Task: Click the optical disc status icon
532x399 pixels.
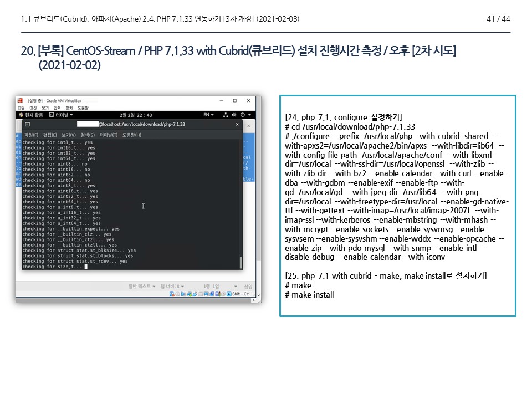Action: [177, 294]
